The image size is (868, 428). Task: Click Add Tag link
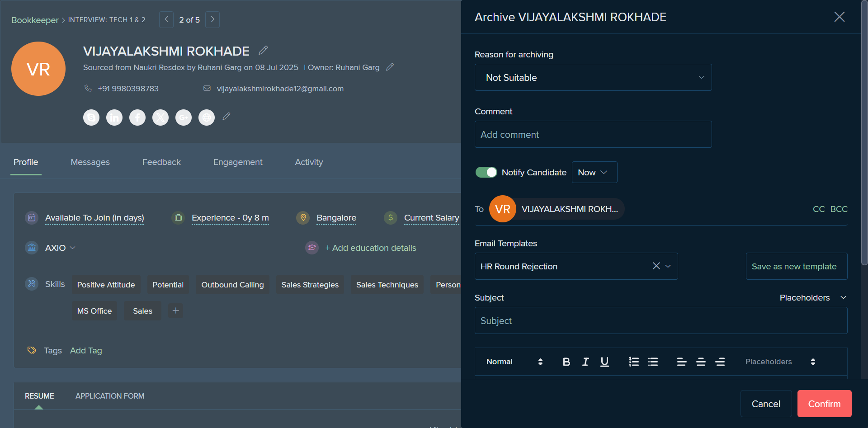pyautogui.click(x=86, y=350)
